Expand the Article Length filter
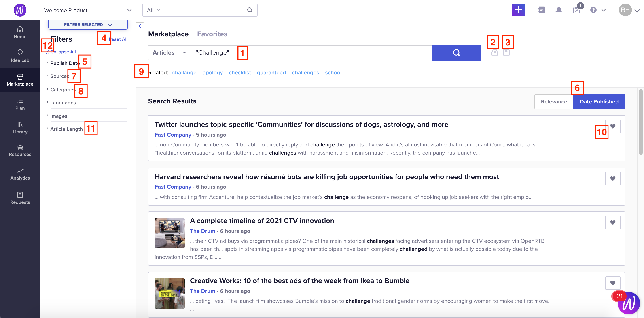The width and height of the screenshot is (644, 318). [x=66, y=129]
